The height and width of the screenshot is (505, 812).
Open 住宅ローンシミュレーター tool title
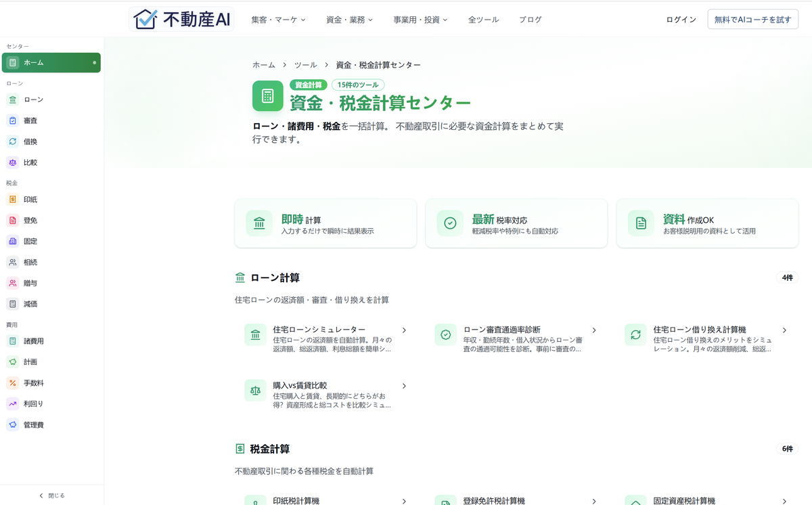point(319,330)
